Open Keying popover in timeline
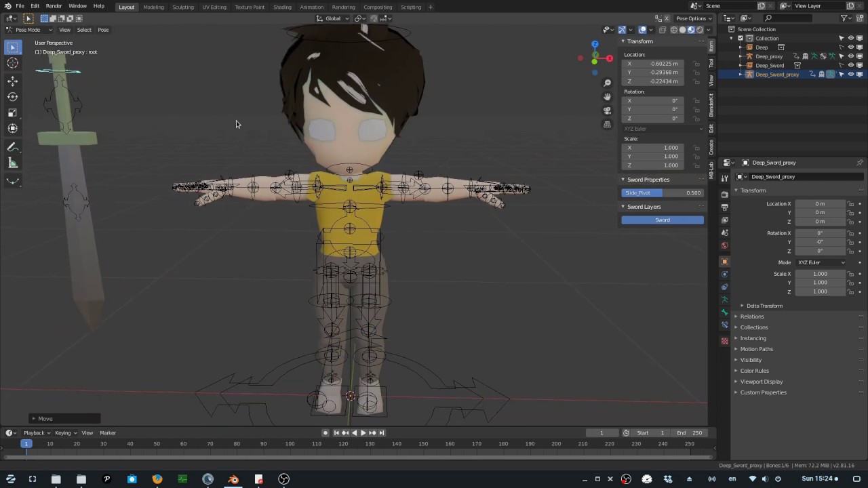This screenshot has width=868, height=488. (x=65, y=432)
